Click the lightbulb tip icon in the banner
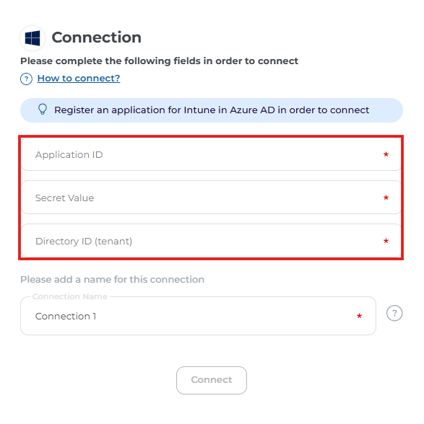The image size is (424, 424). pyautogui.click(x=42, y=109)
